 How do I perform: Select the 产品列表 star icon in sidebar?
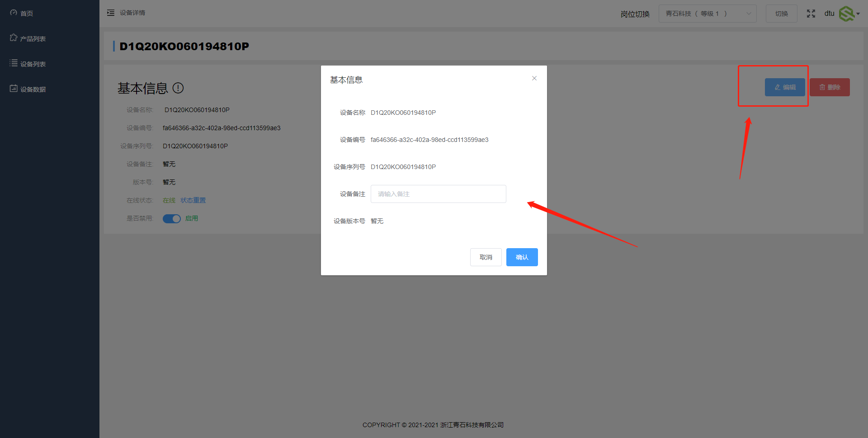(14, 38)
